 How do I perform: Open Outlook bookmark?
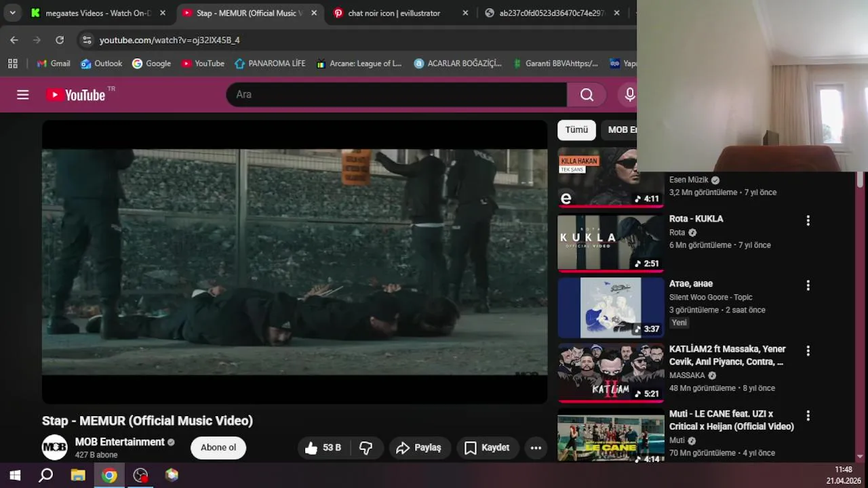[x=102, y=63]
